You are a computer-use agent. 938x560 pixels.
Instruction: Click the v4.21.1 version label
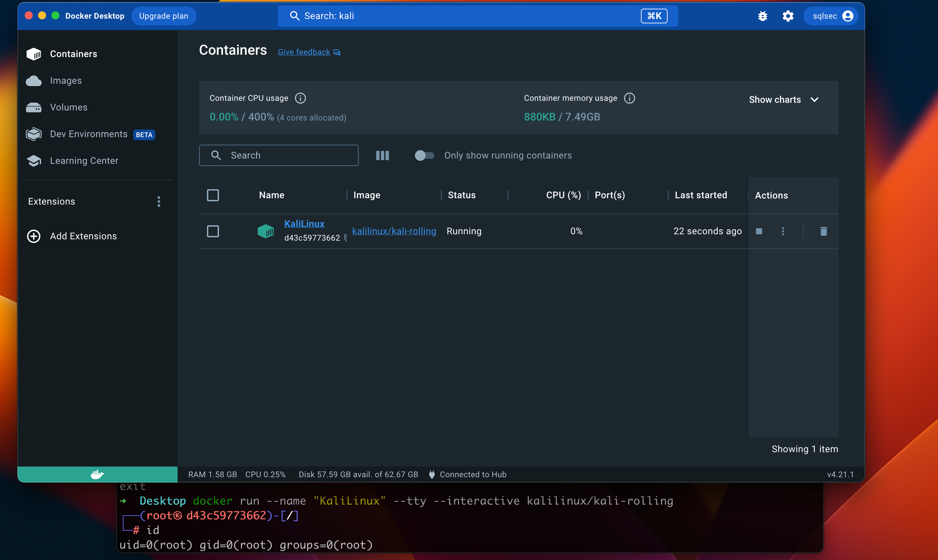(x=840, y=474)
